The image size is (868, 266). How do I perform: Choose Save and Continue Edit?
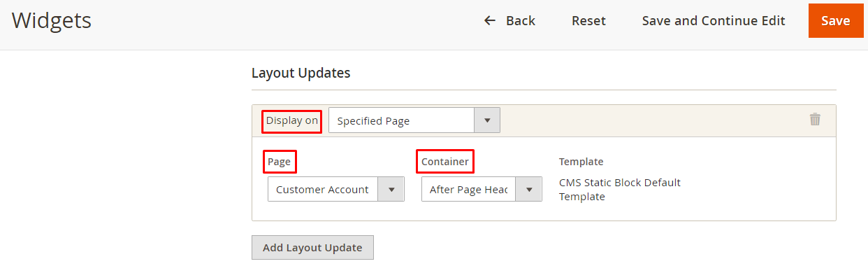point(714,21)
